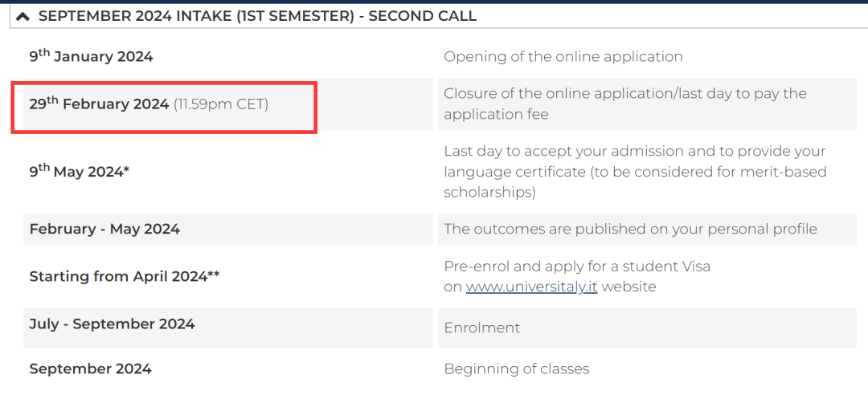Click the application fee text line

click(496, 115)
